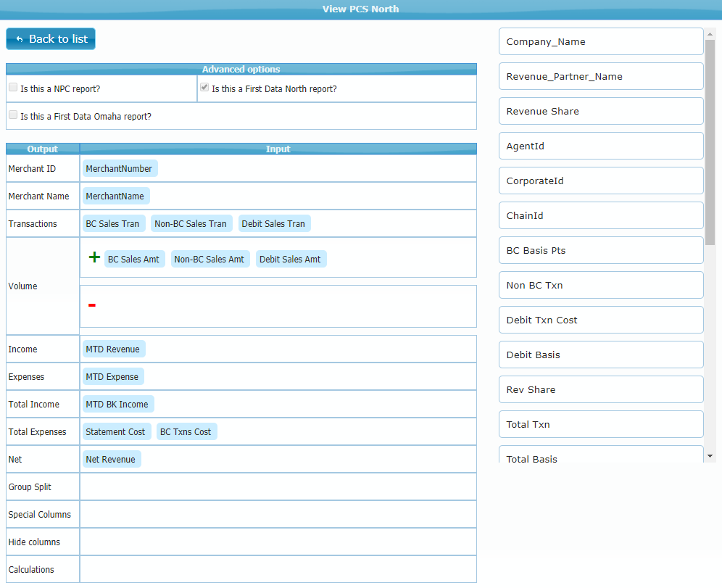
Task: Enable the First Data Omaha report checkbox
Action: [x=13, y=115]
